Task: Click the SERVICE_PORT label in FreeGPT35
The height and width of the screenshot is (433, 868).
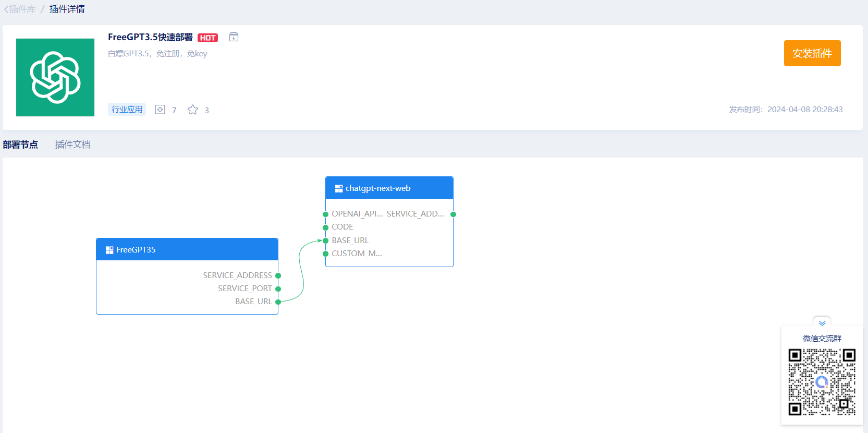Action: (245, 288)
